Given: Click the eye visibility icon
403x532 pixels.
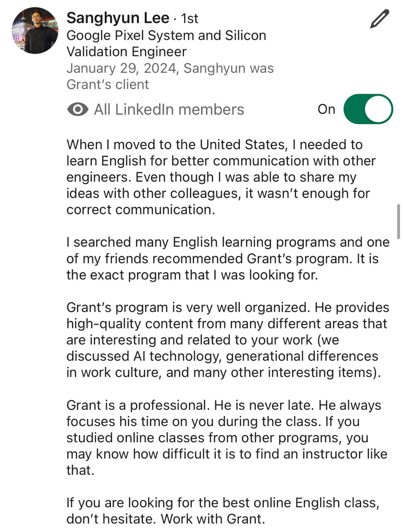Looking at the screenshot, I should click(78, 109).
